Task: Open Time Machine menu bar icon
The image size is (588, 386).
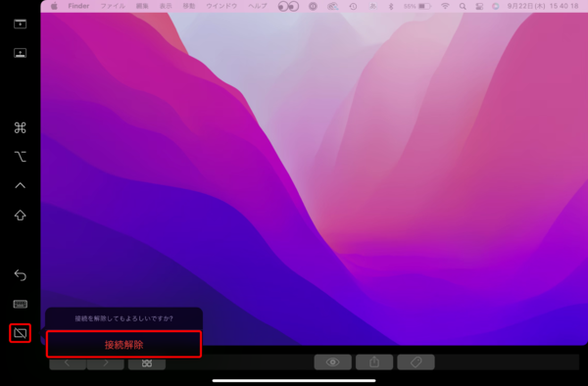Action: point(353,7)
